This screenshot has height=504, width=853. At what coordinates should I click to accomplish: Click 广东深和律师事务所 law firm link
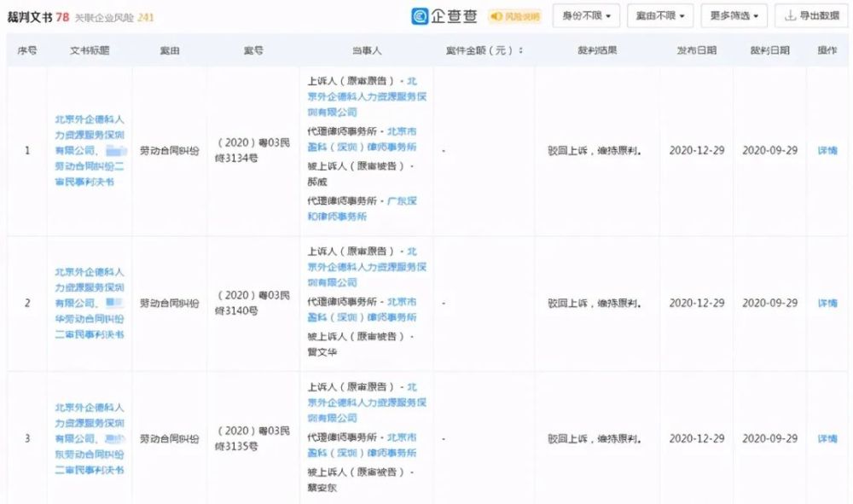362,209
